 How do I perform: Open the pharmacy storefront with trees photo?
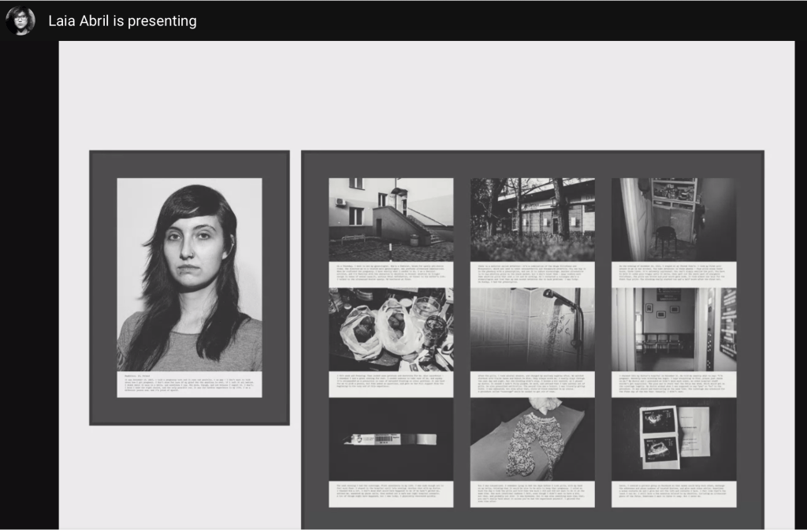(533, 220)
